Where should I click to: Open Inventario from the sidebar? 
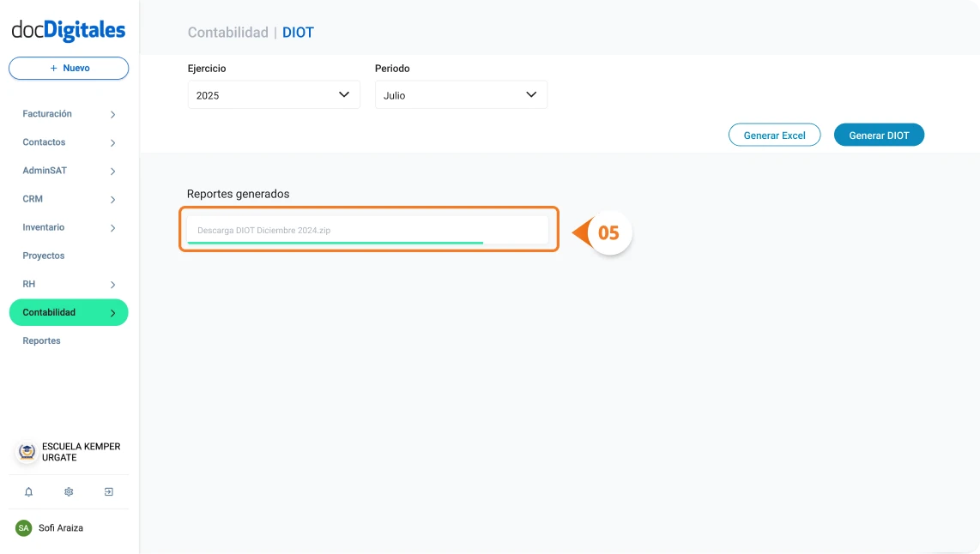[x=45, y=227]
